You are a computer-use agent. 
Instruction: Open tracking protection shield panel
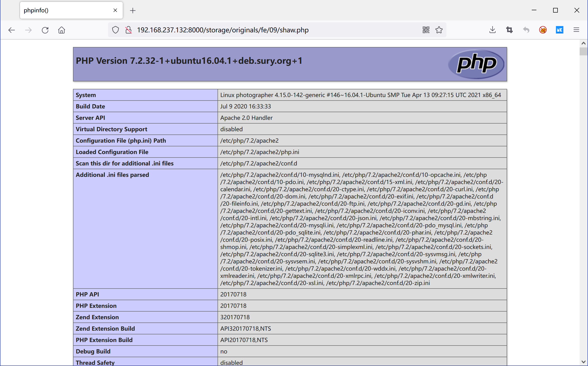(116, 30)
